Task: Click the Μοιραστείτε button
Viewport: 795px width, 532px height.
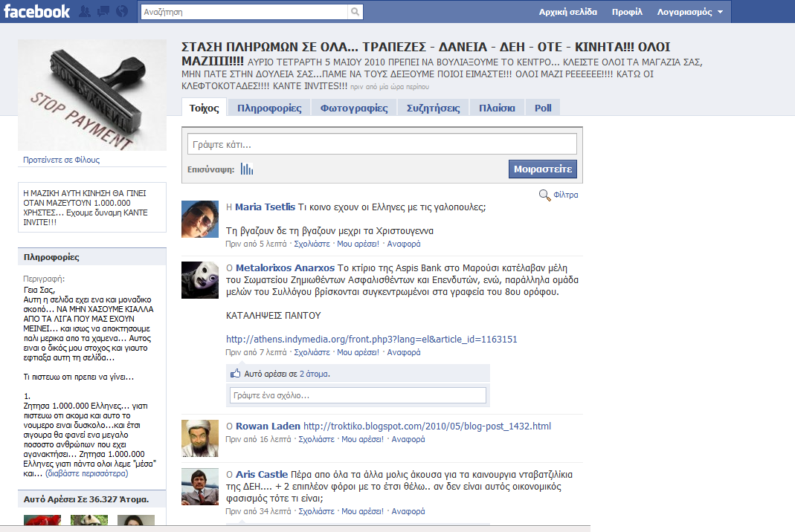Action: click(542, 169)
